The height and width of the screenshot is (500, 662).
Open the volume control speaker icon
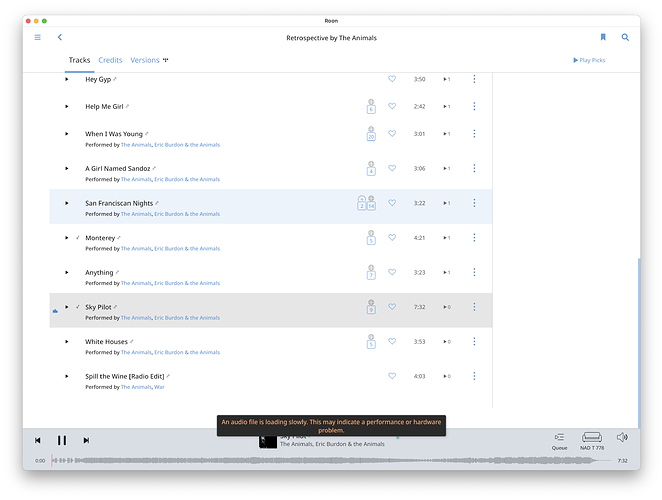pos(622,437)
